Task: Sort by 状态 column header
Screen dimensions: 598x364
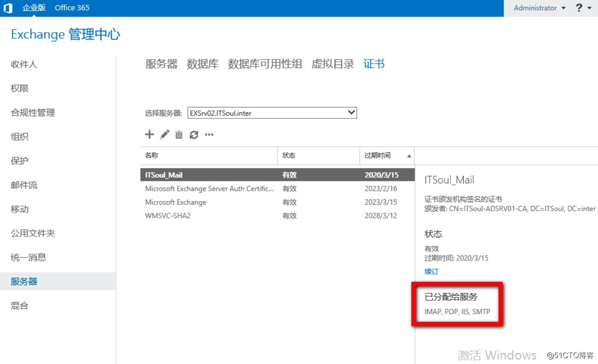Action: [x=318, y=156]
